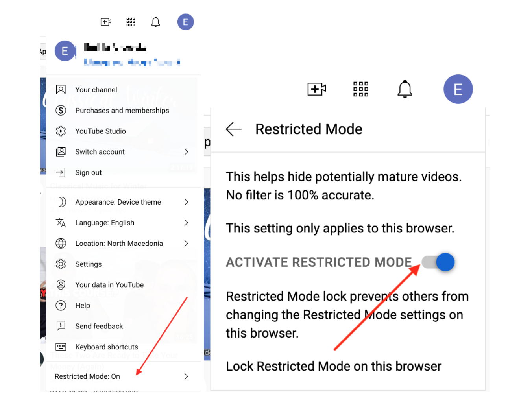The image size is (532, 417).
Task: Open Your channel menu entry
Action: (x=124, y=90)
